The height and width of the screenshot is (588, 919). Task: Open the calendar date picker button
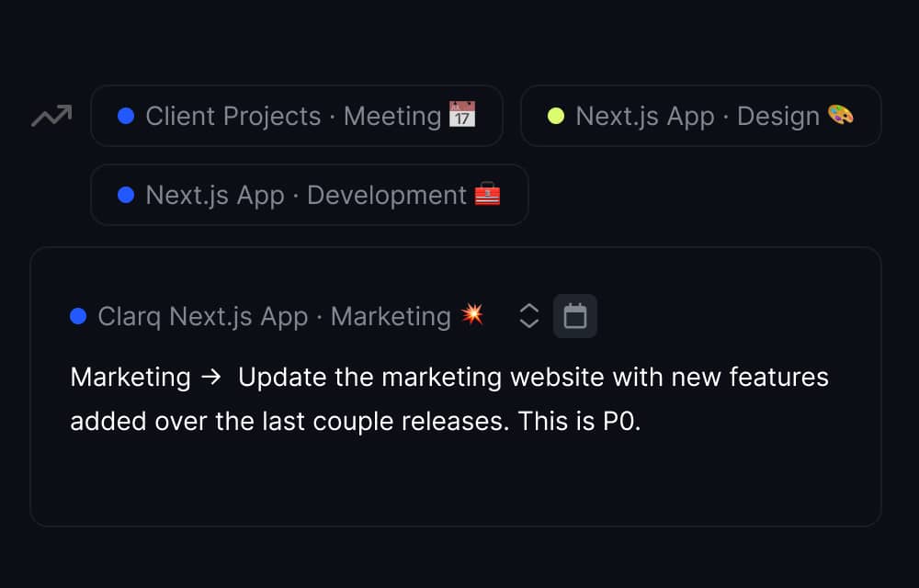575,316
